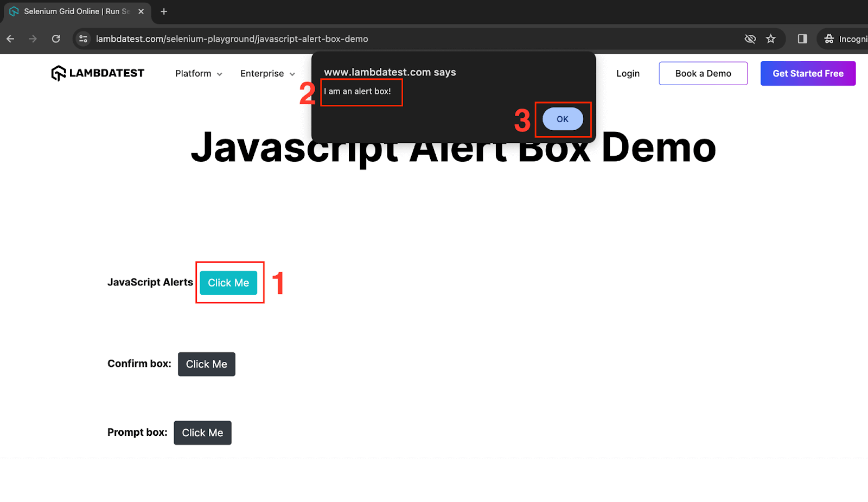Close the Selenium Grid Online tab
This screenshot has width=868, height=502.
pyautogui.click(x=141, y=11)
